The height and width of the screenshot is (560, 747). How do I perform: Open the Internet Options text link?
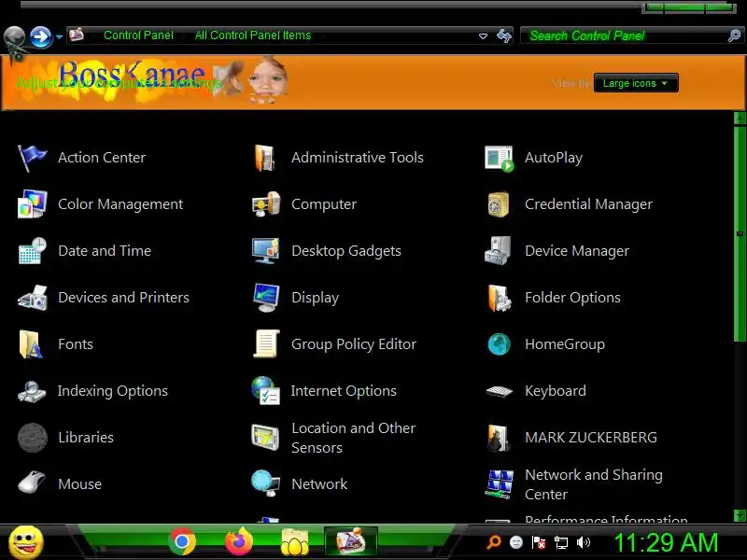[344, 391]
